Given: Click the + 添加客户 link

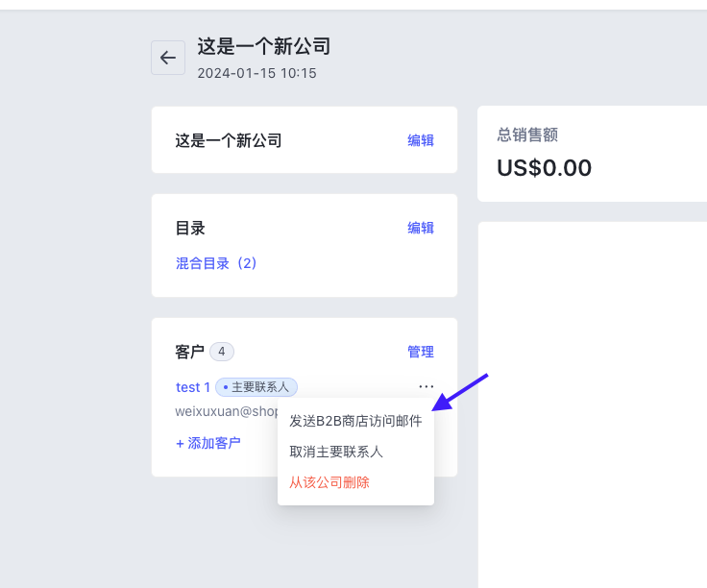Looking at the screenshot, I should [x=207, y=443].
